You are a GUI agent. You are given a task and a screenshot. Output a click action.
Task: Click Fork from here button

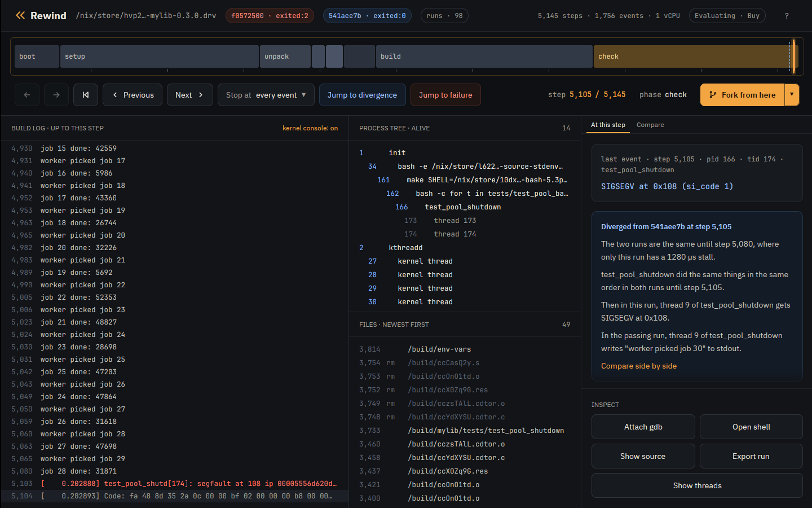tap(742, 95)
